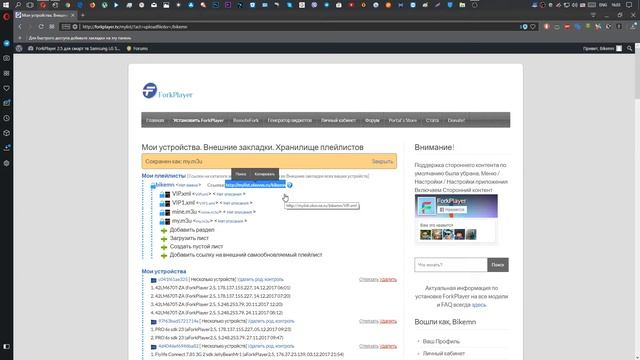The width and height of the screenshot is (640, 360).
Task: Focus the site search input field
Action: pos(451,265)
